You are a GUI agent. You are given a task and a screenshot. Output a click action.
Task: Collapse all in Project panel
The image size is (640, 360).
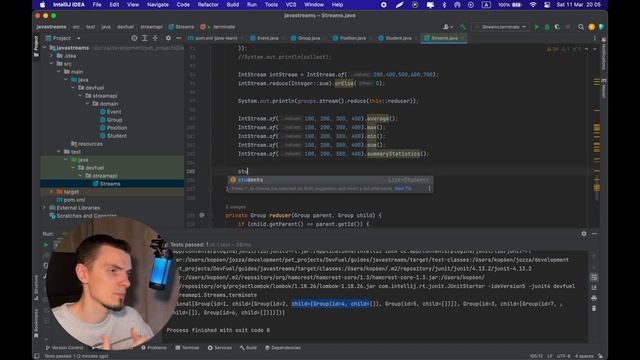155,38
